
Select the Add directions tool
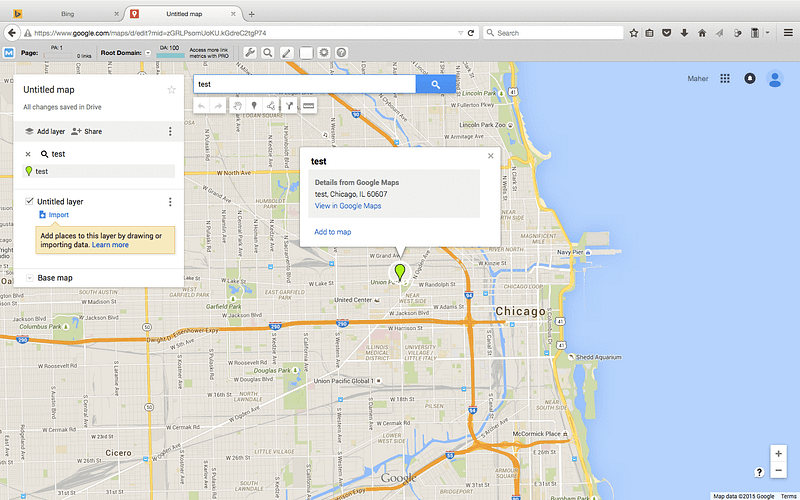tap(289, 106)
